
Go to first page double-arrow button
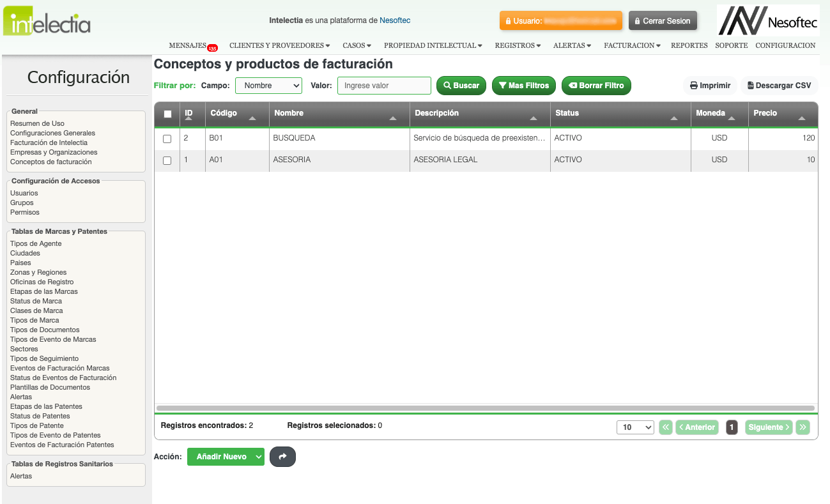point(666,427)
